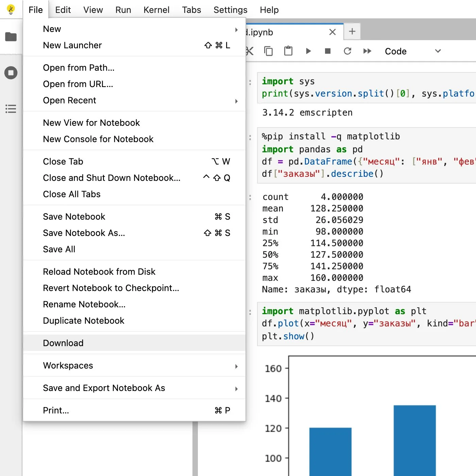
Task: Expand the Workspaces submenu
Action: [134, 366]
